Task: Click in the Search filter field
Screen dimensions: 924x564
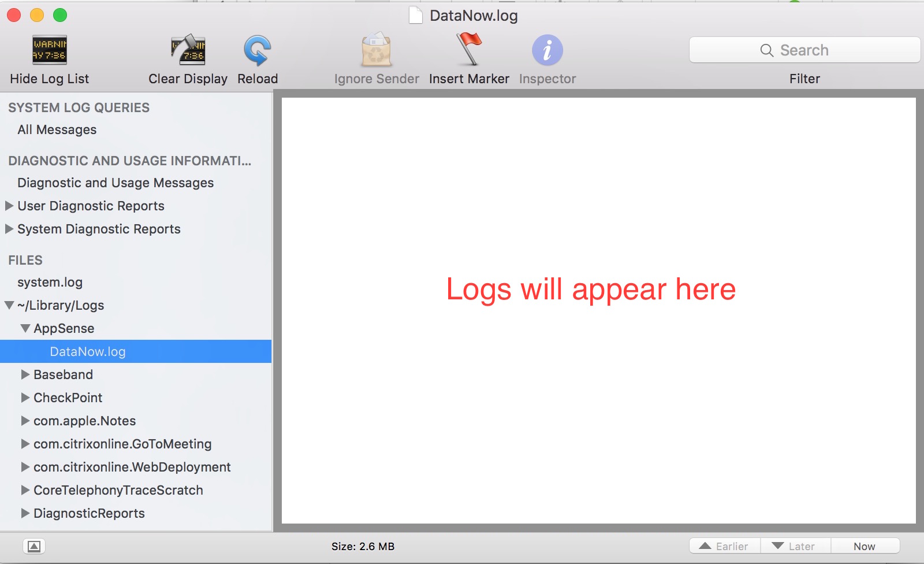Action: pos(804,50)
